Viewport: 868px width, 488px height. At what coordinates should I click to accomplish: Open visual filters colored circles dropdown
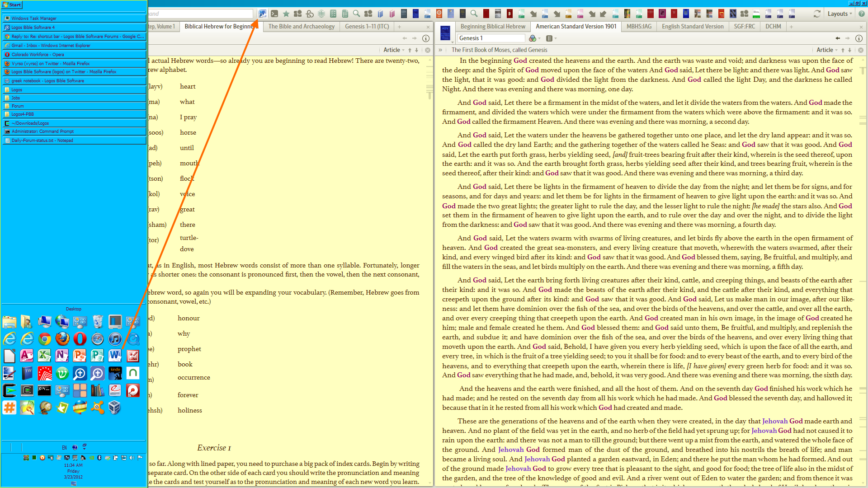(x=534, y=38)
